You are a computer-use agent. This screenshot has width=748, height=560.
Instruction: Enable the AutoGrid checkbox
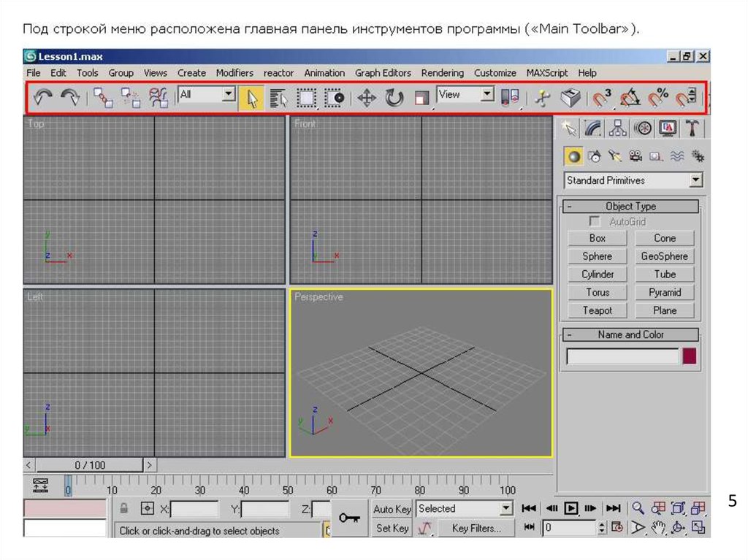tap(595, 221)
